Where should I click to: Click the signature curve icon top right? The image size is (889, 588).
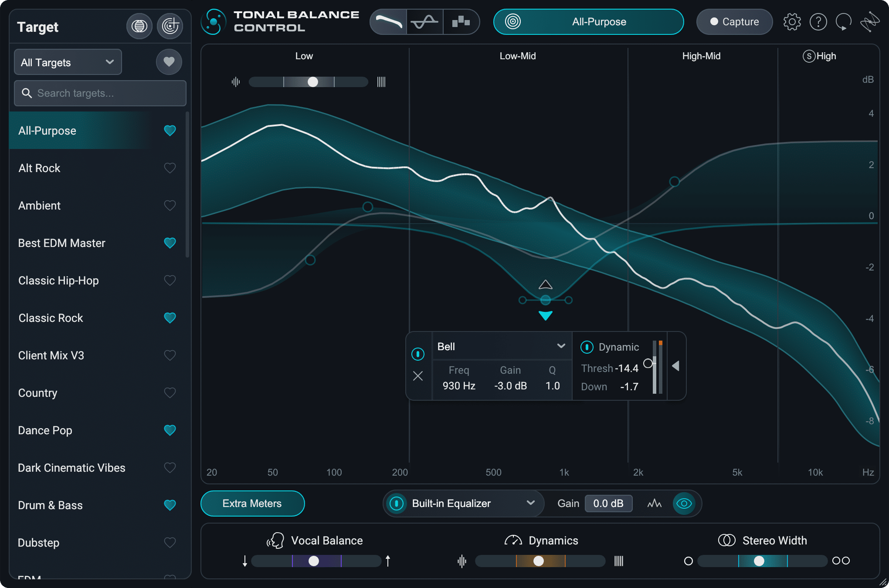coord(870,22)
